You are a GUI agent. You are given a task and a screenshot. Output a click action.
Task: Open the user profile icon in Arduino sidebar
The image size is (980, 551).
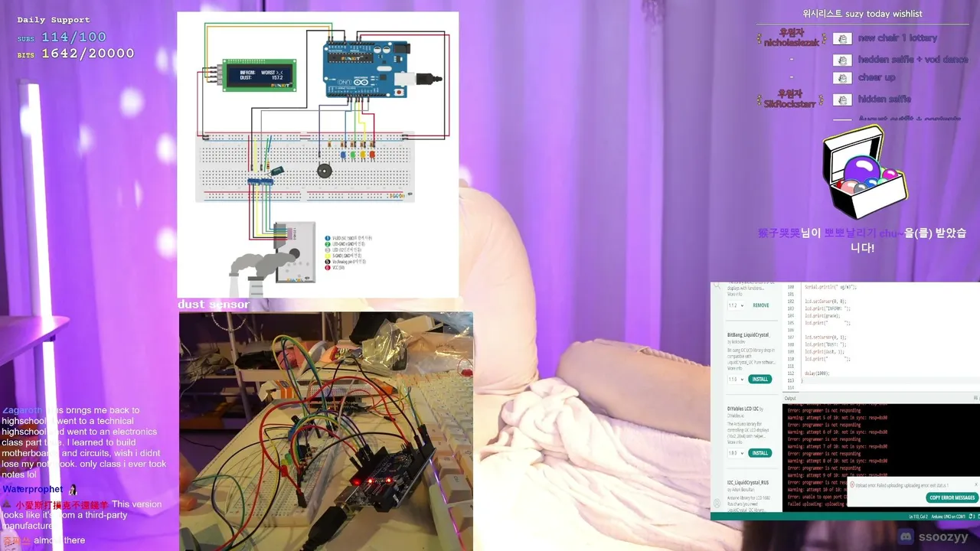click(717, 504)
